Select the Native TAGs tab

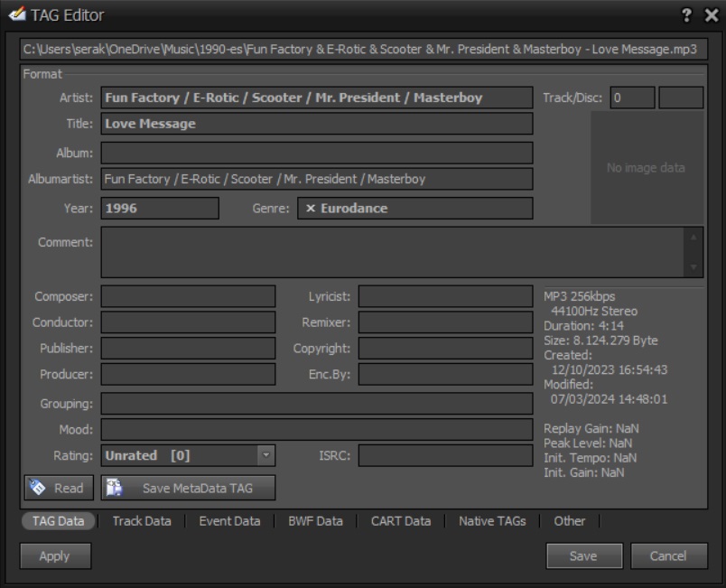click(492, 521)
